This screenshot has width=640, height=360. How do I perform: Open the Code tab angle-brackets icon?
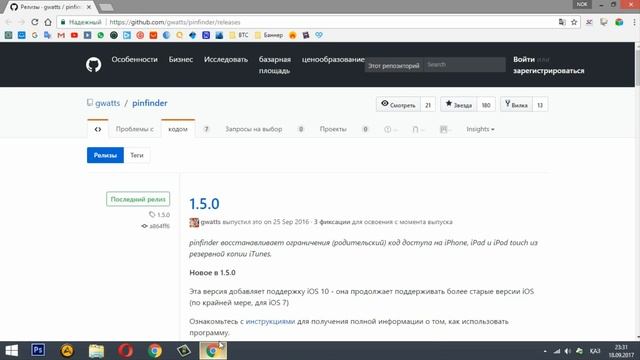[98, 129]
